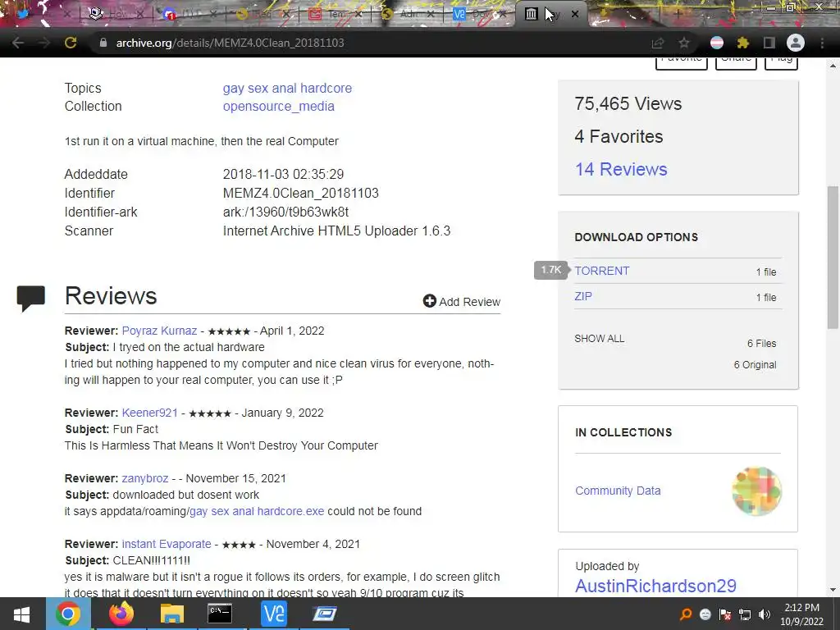This screenshot has height=630, width=840.
Task: Open the Chrome profile avatar
Action: pos(796,43)
